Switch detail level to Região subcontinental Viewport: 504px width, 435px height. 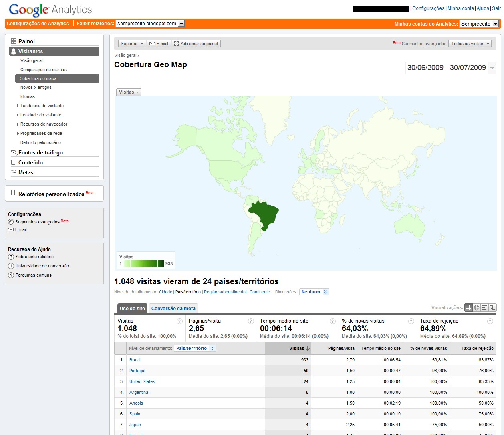(x=225, y=292)
